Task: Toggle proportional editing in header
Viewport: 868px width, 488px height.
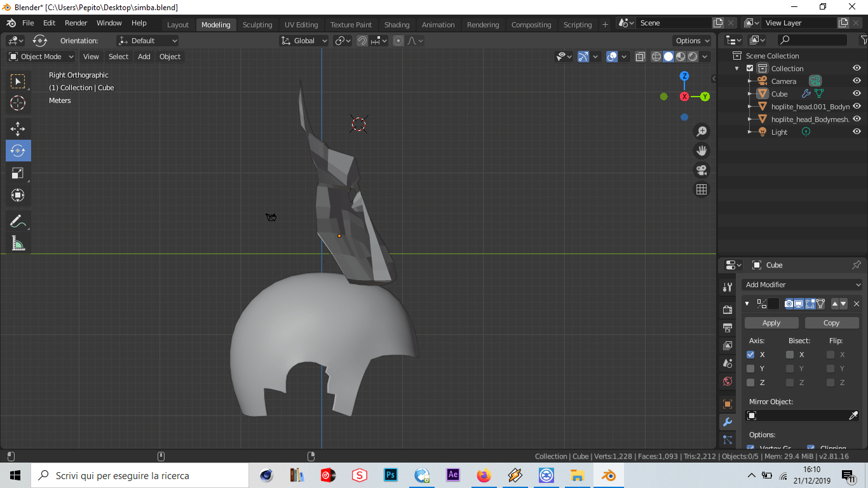Action: click(x=398, y=41)
